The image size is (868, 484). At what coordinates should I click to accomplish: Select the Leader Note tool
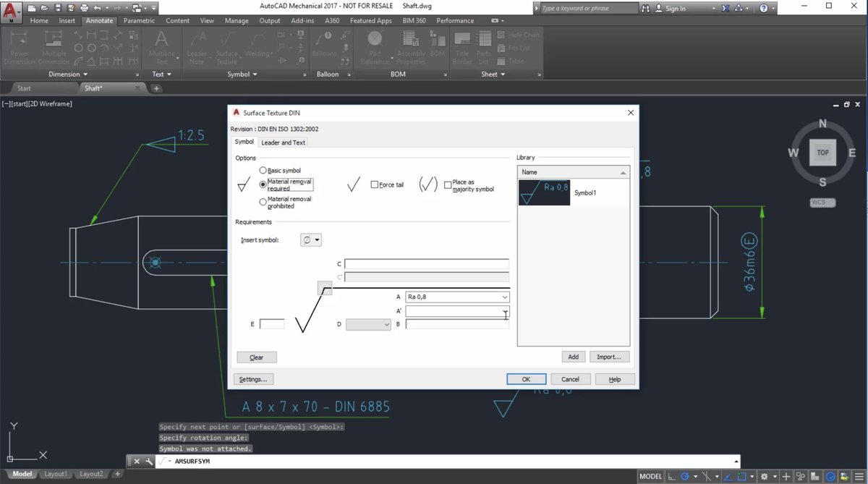click(x=197, y=47)
